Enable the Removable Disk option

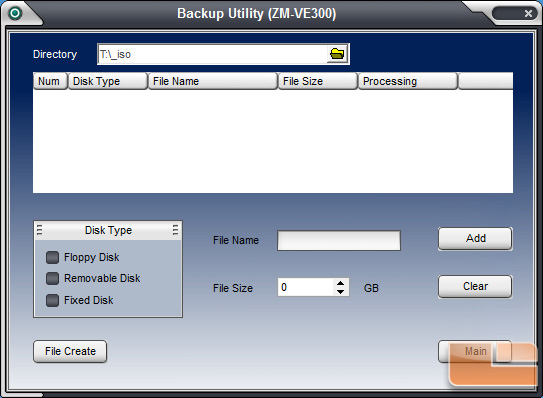[x=52, y=278]
